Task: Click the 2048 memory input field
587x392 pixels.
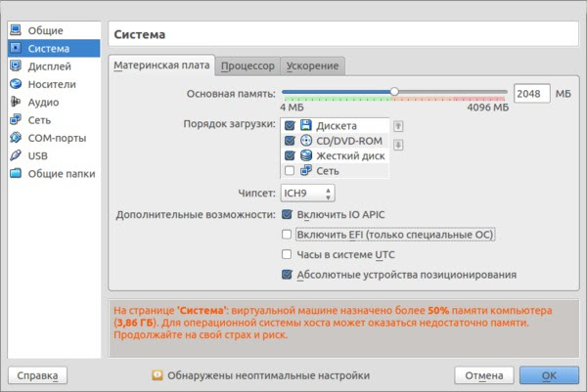Action: click(x=532, y=93)
